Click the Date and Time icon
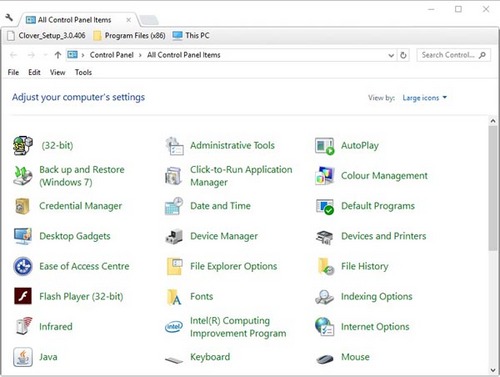The image size is (500, 377). [174, 206]
